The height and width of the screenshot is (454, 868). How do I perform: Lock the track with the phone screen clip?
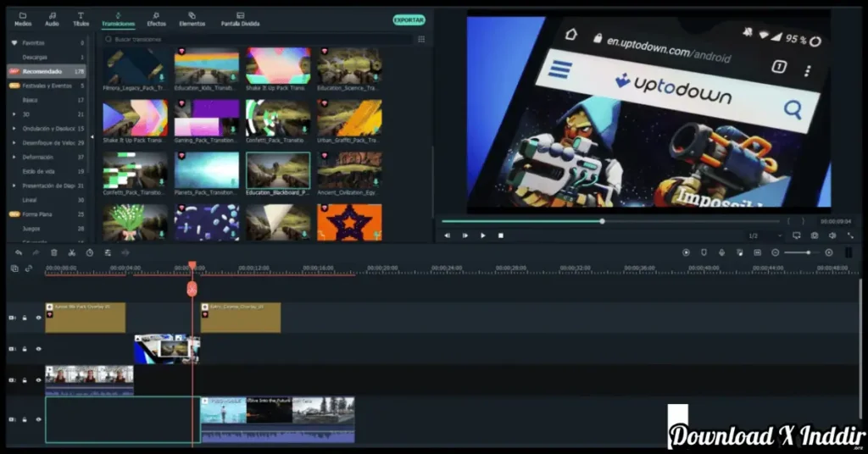pyautogui.click(x=25, y=349)
